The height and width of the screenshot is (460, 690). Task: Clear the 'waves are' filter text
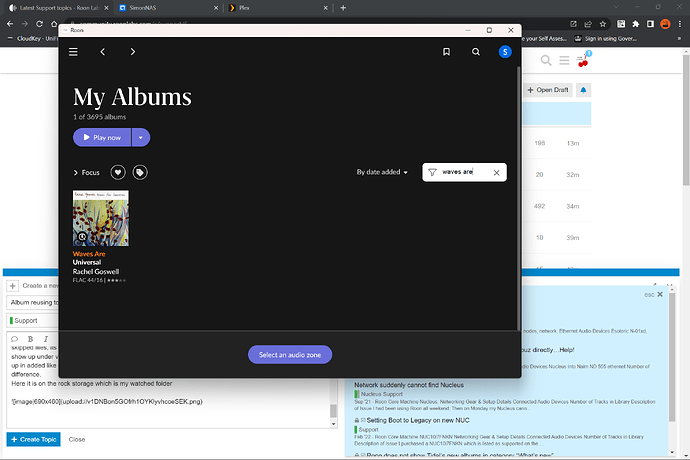(x=496, y=172)
